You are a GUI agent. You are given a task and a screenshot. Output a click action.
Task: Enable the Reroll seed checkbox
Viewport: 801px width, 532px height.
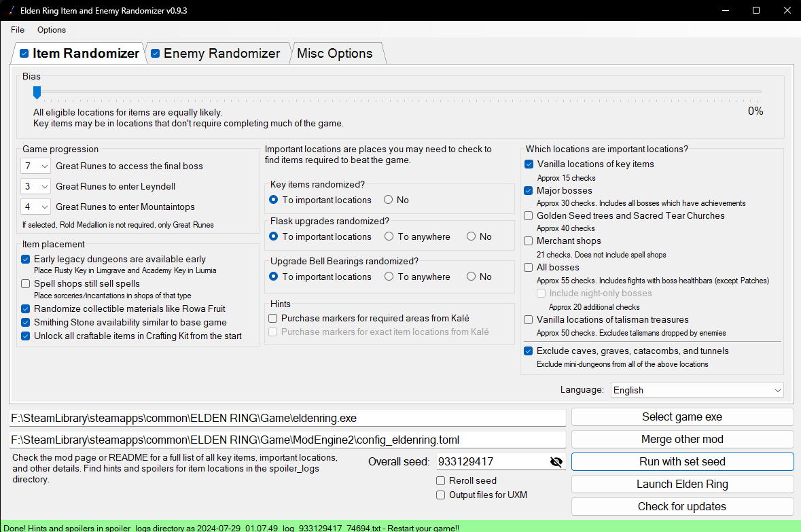(440, 481)
